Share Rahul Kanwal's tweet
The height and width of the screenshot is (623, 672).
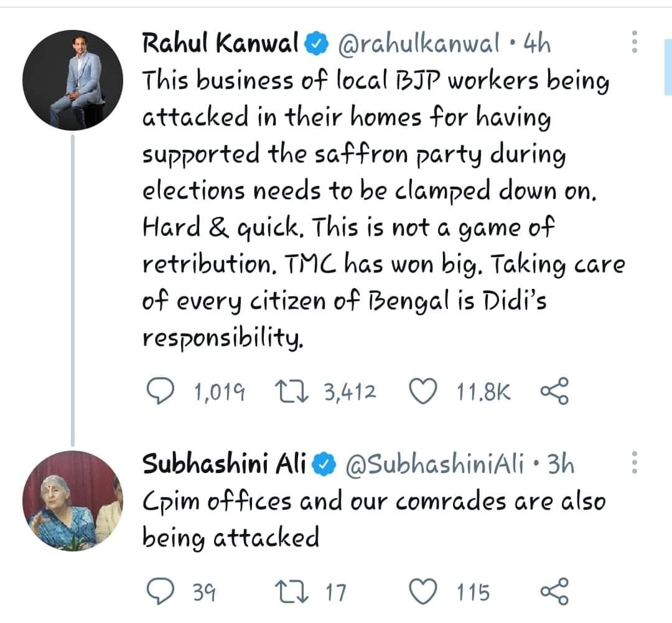coord(554,391)
